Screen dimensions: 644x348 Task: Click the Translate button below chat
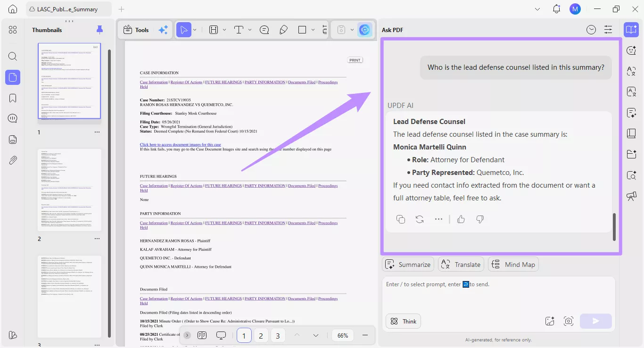point(461,265)
